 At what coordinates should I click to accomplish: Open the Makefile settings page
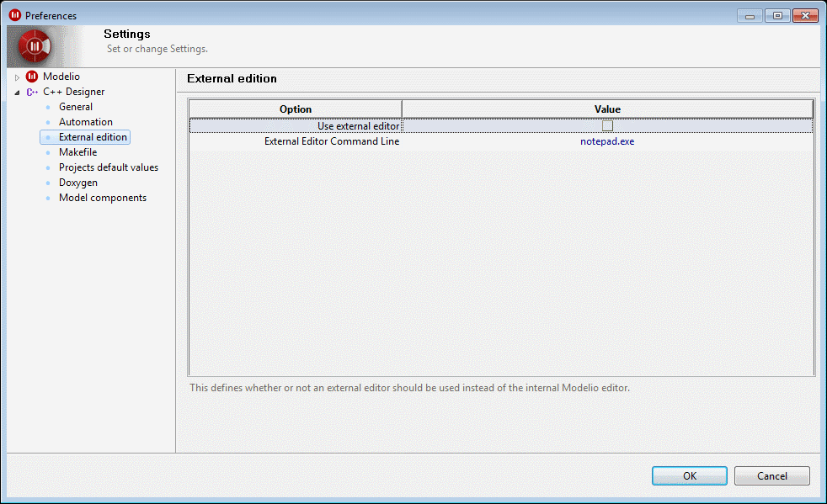pyautogui.click(x=78, y=152)
